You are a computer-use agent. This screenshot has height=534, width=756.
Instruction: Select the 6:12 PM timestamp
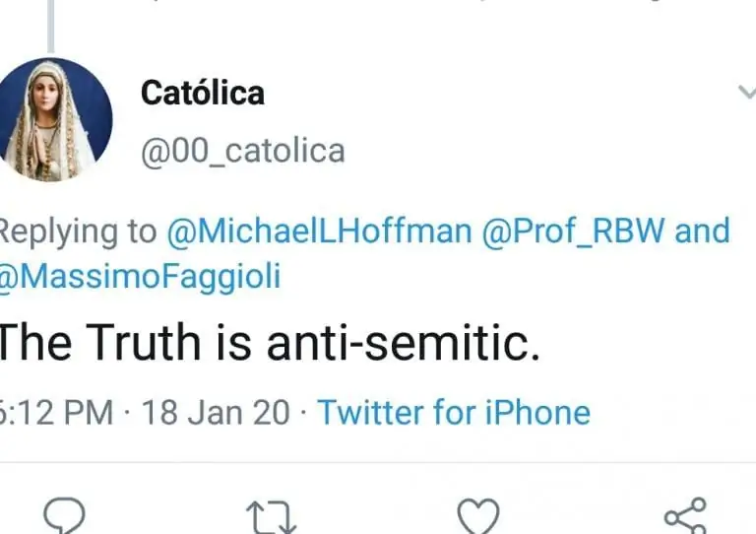(x=57, y=412)
